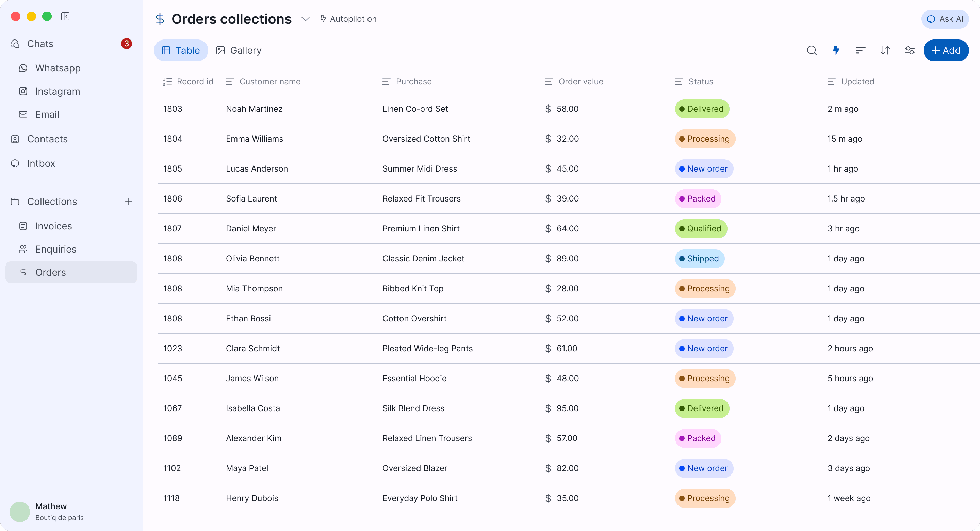Switch to the Gallery view tab

click(239, 50)
